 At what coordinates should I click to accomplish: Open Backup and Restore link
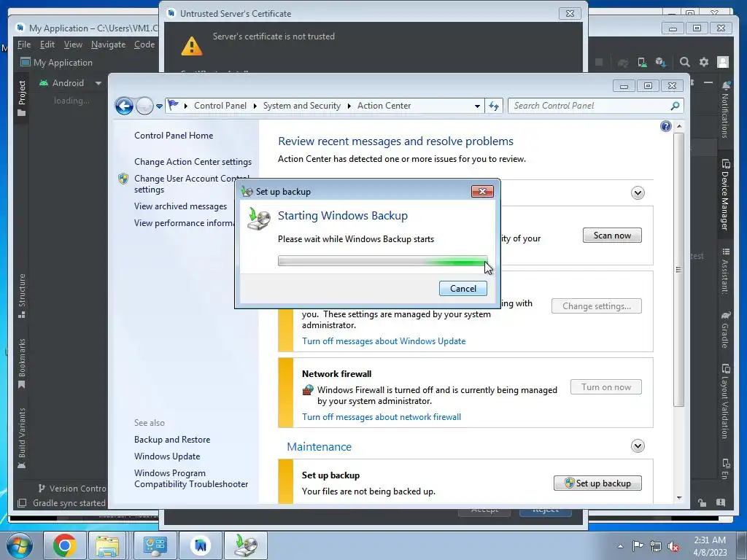(x=172, y=440)
